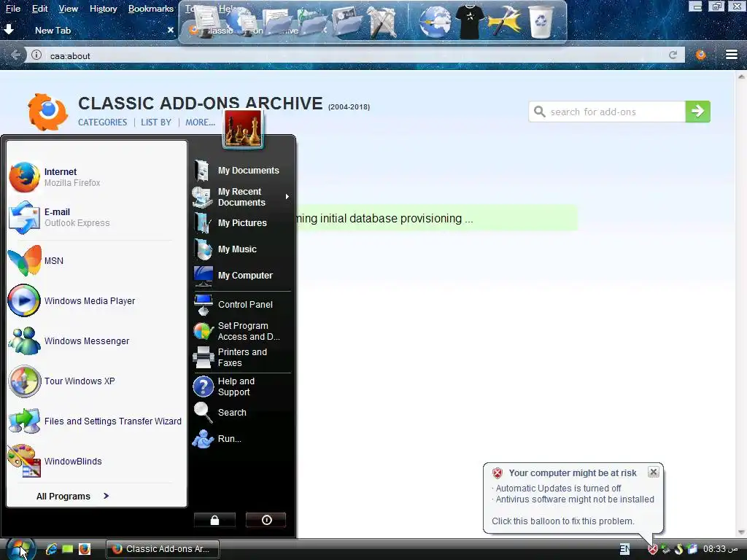Click the chess user account picture
The image size is (747, 560).
point(243,128)
